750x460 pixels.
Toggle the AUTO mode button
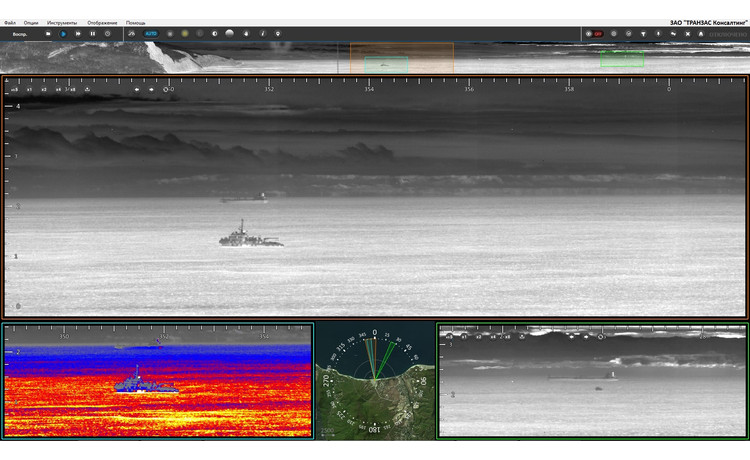[151, 33]
